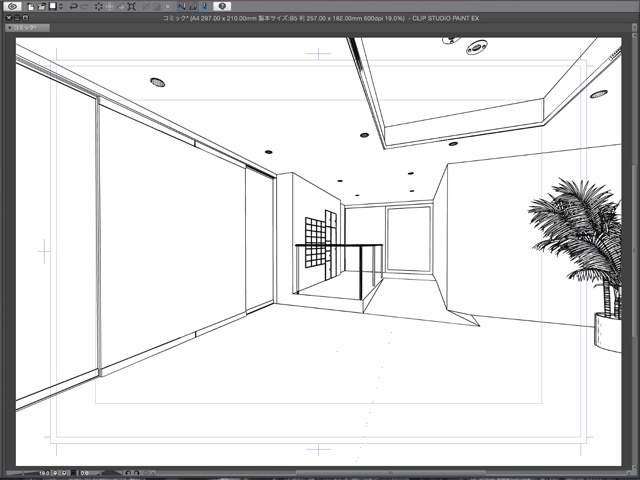Image resolution: width=640 pixels, height=480 pixels.
Task: Select the Fill bucket icon
Action: 121,7
